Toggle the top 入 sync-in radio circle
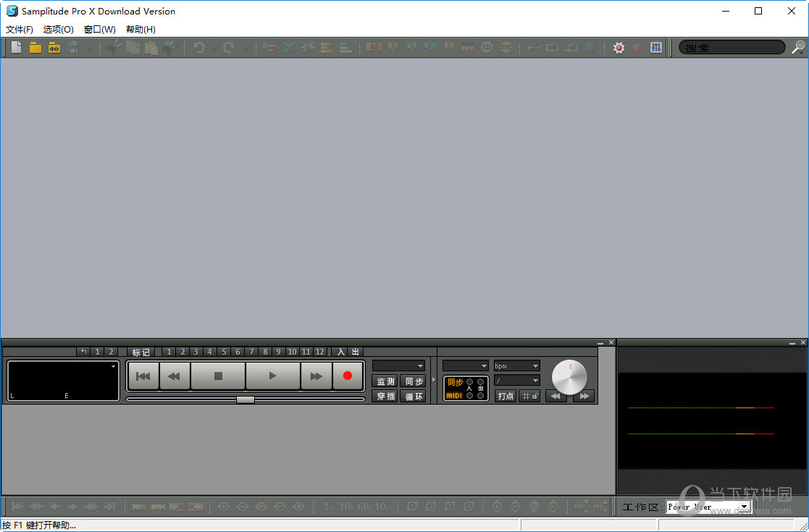Viewport: 809px width, 532px height. click(x=469, y=382)
